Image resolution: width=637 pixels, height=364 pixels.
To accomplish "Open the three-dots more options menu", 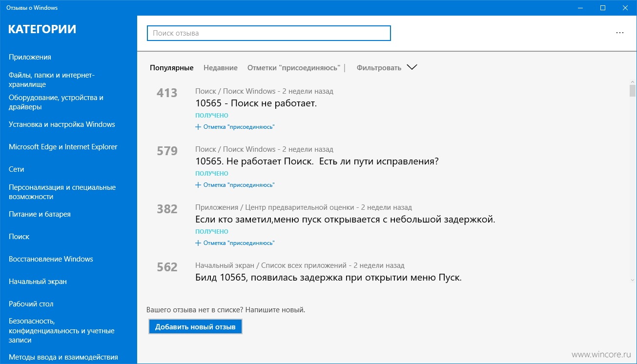I will [620, 33].
